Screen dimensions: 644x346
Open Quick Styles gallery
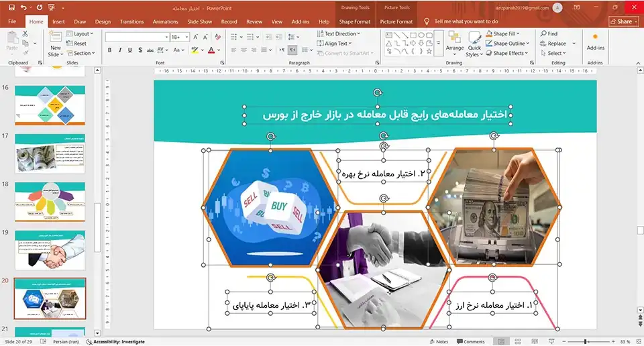[474, 44]
